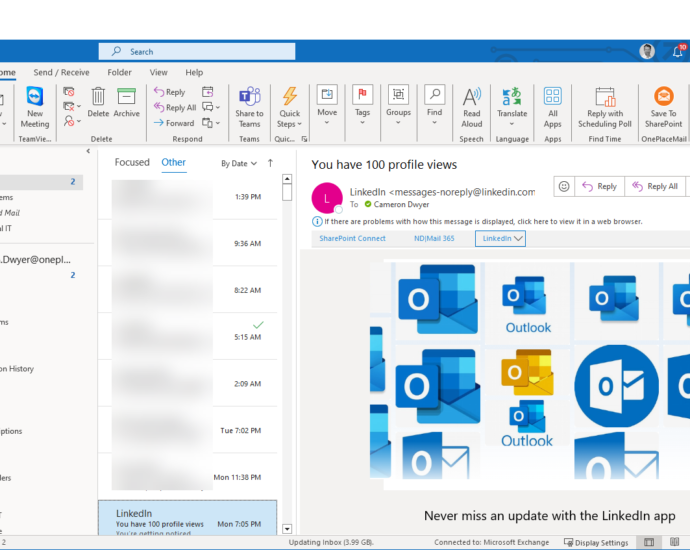The width and height of the screenshot is (690, 550).
Task: Open the Folder ribbon tab
Action: 119,72
